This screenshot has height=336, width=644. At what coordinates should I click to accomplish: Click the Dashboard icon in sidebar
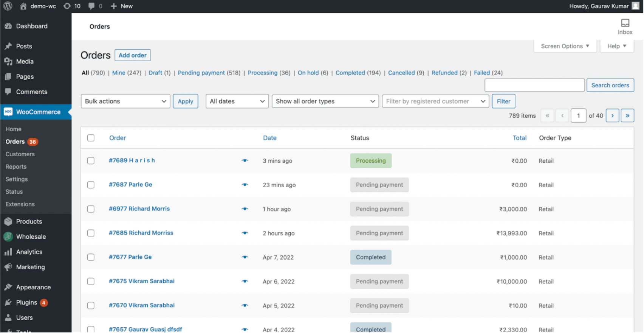click(x=8, y=26)
